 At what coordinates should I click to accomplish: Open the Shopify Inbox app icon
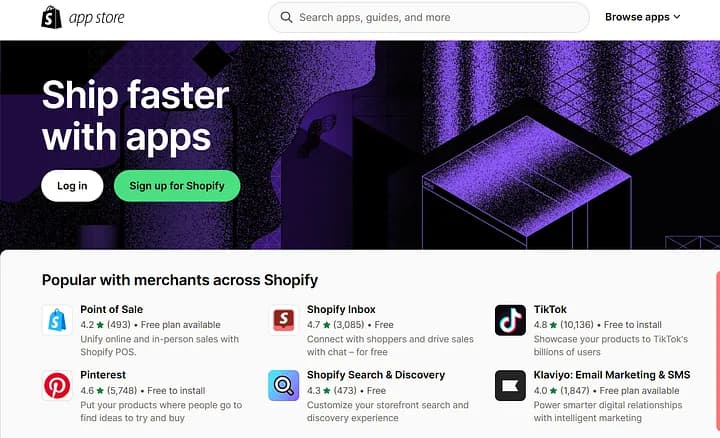pyautogui.click(x=283, y=320)
